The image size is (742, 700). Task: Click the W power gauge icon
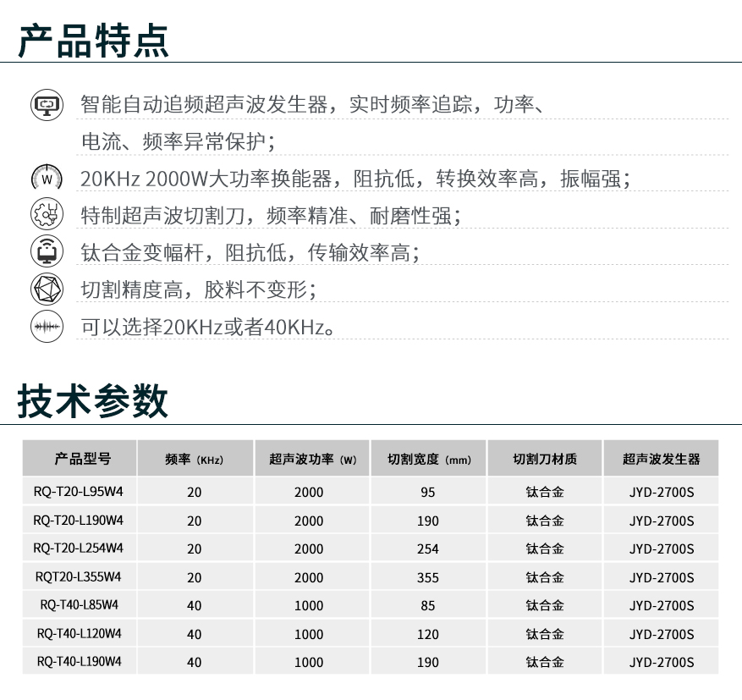(47, 179)
